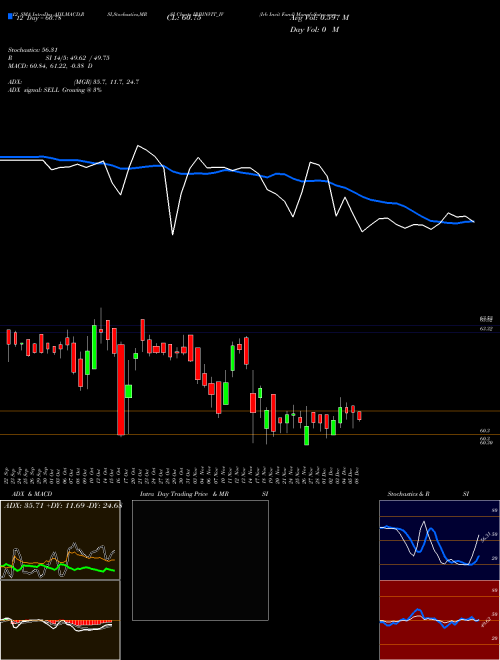The height and width of the screenshot is (660, 500).
Task: Click the 'Intra Day Trading Price & MR' title
Action: tap(184, 494)
